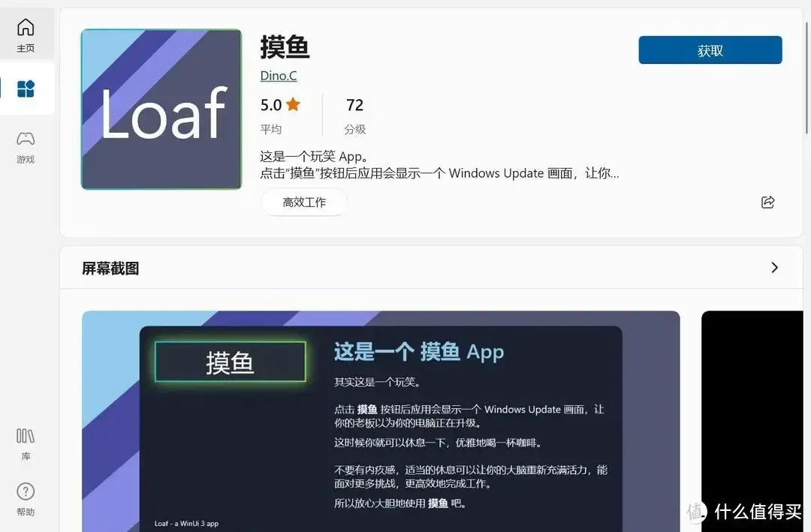Share the 摸鱼 app via the share icon

767,202
